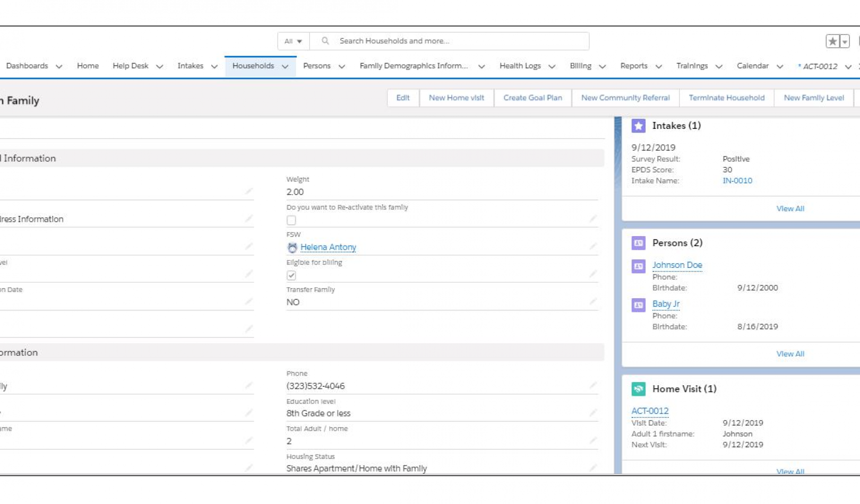This screenshot has height=504, width=860.
Task: Switch to the Home tab
Action: pyautogui.click(x=88, y=66)
